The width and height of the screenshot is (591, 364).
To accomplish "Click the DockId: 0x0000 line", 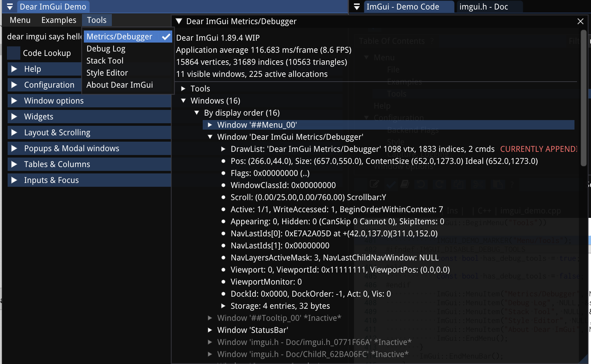I will 311,294.
